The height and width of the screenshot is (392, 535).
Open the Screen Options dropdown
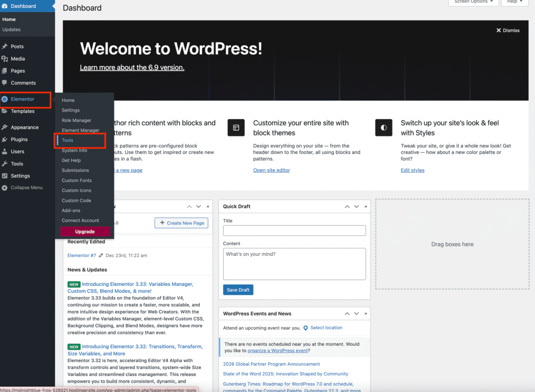(473, 2)
